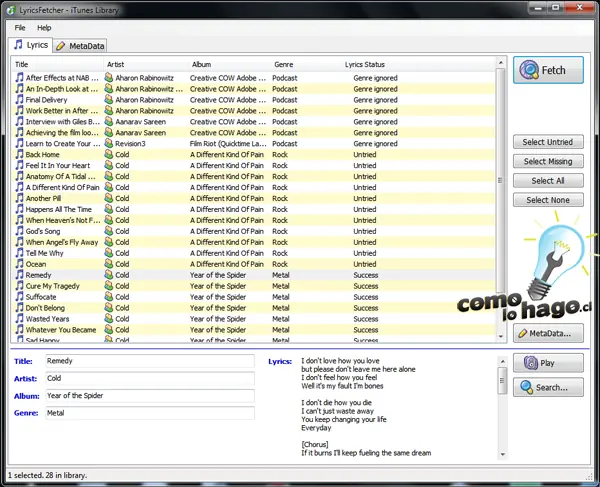Click the lyrics pane scrollbar thumb
The image size is (600, 487).
(503, 380)
